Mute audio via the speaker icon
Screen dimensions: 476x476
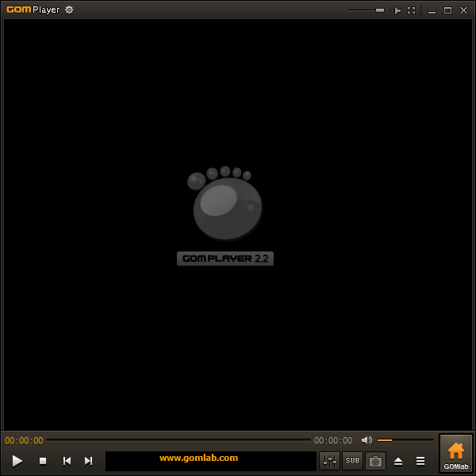point(367,440)
